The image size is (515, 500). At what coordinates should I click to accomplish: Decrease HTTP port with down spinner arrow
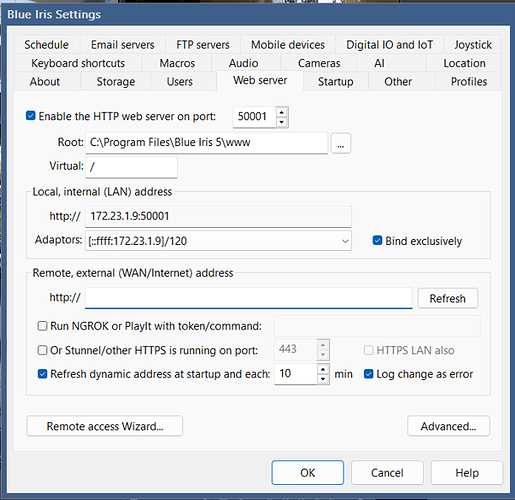[x=282, y=122]
